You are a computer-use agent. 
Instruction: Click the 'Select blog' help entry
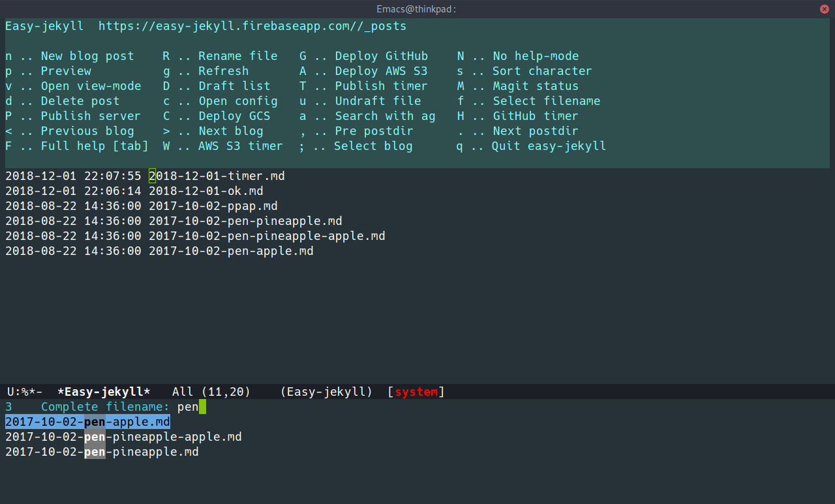click(356, 146)
